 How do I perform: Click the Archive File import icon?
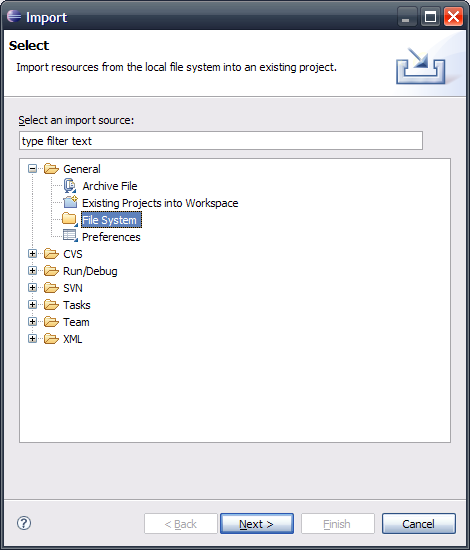70,186
